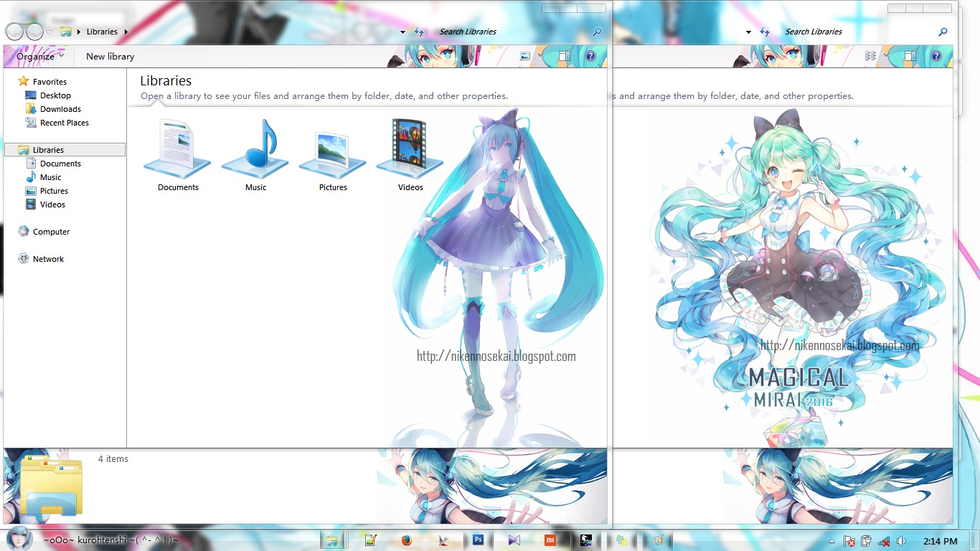Refresh the Libraries view
The width and height of the screenshot is (980, 551).
[420, 32]
